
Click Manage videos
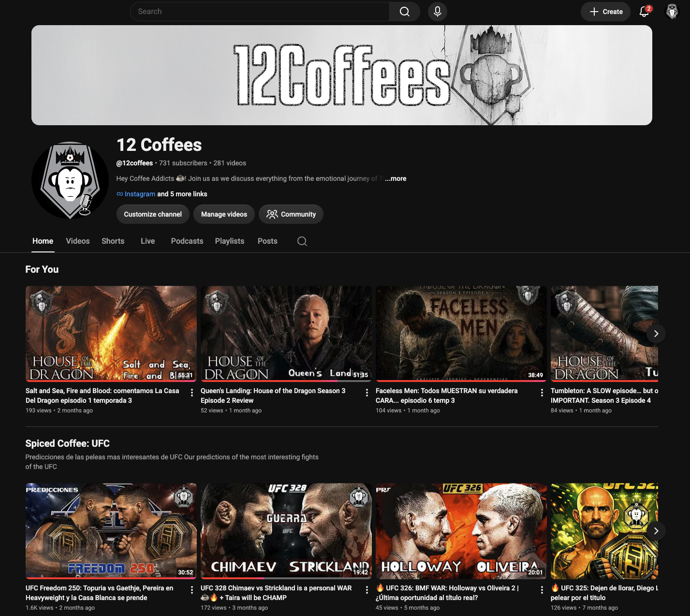coord(224,214)
